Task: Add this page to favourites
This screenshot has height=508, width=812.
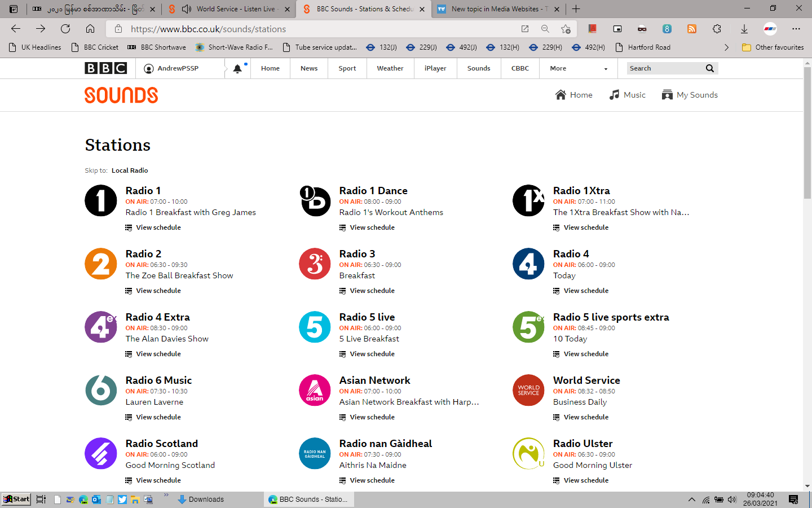Action: pos(566,29)
